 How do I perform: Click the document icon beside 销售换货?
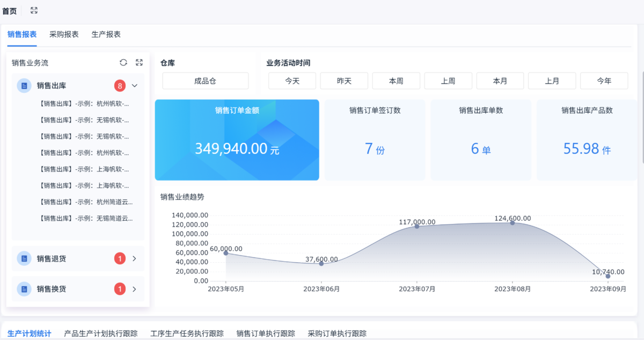tap(24, 289)
